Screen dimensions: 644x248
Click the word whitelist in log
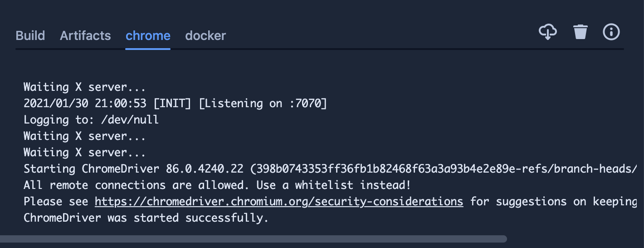324,185
